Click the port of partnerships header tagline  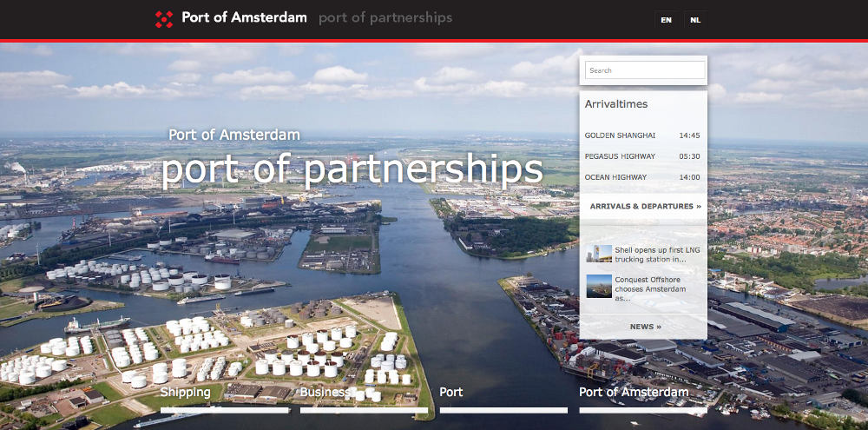pos(386,18)
